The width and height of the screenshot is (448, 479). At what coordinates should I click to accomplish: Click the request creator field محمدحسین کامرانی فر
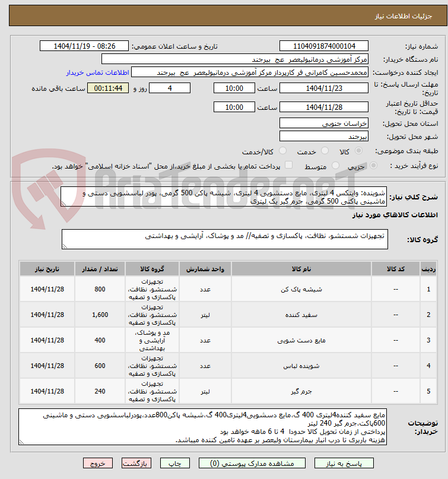(250, 72)
